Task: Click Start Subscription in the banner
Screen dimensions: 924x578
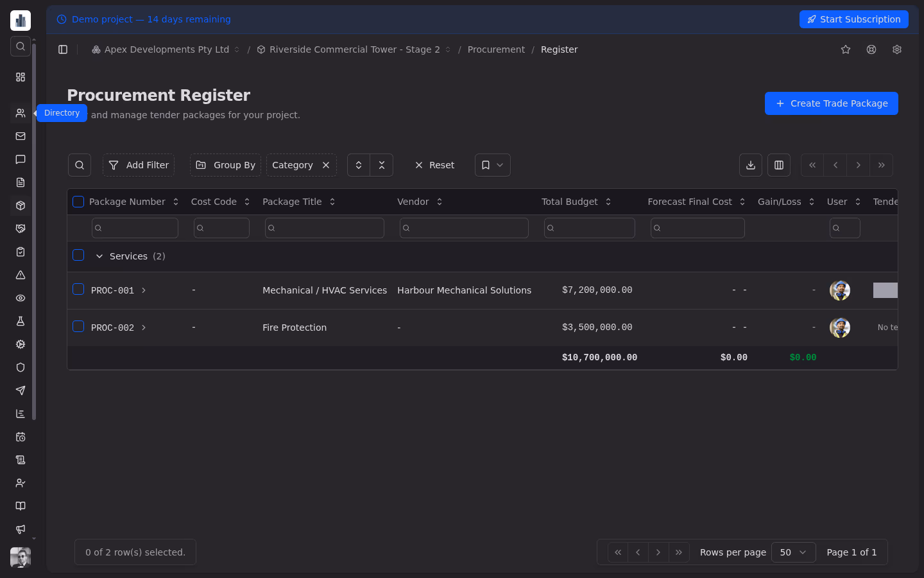Action: (x=853, y=19)
